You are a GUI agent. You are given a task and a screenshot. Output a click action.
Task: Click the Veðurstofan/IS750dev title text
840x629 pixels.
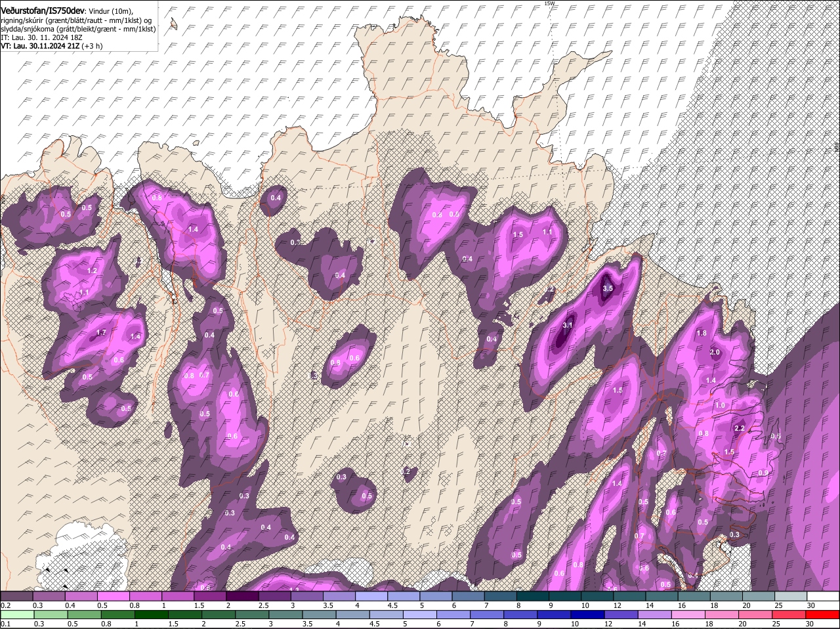tap(43, 10)
